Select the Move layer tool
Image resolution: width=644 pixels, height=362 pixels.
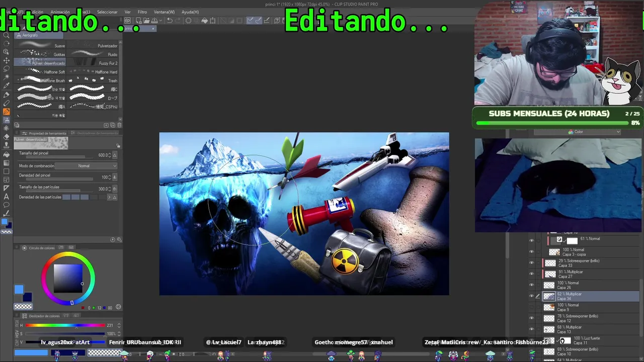[x=6, y=60]
